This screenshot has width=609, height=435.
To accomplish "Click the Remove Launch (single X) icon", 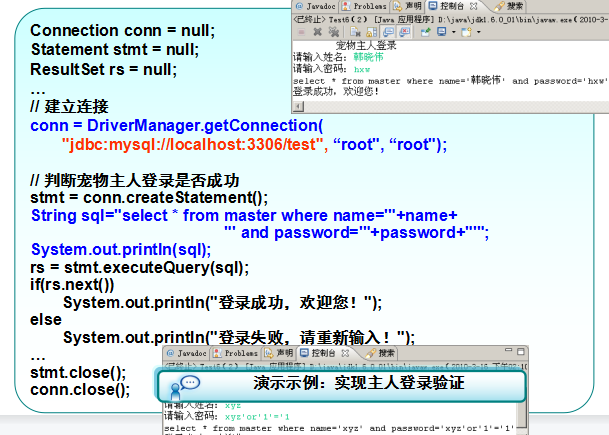I will click(x=317, y=32).
